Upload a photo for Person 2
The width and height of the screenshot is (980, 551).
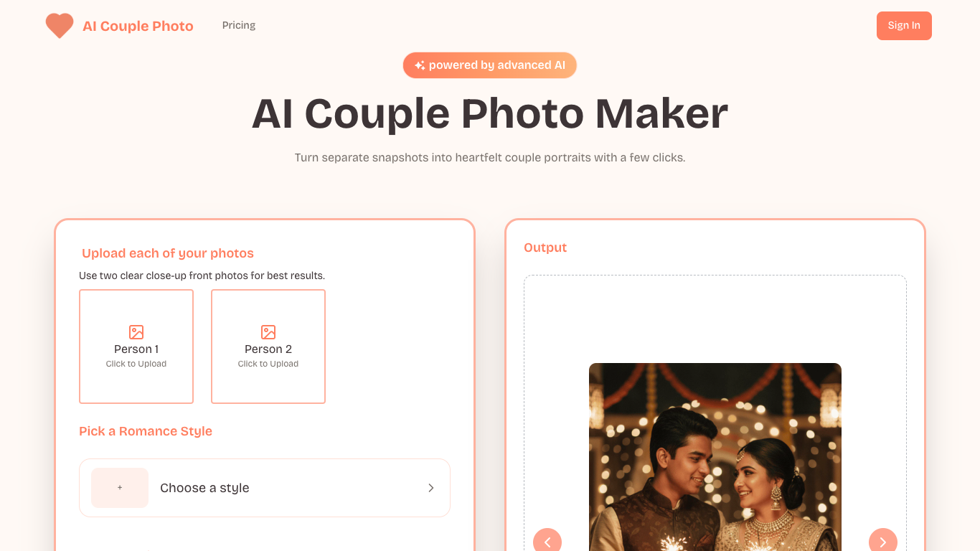pyautogui.click(x=268, y=347)
